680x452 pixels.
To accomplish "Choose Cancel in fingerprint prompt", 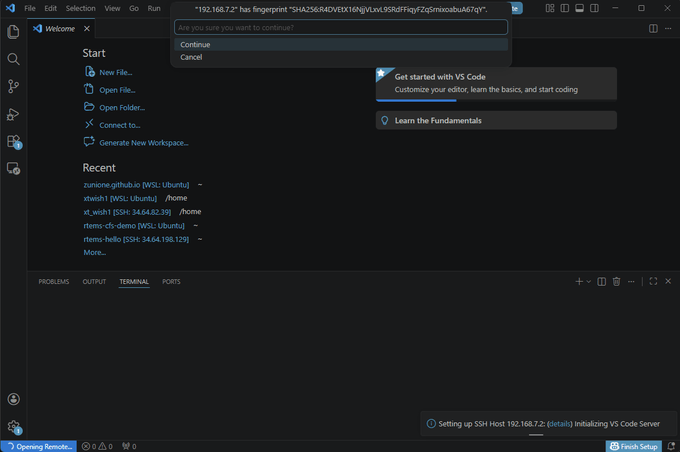I will 341,57.
